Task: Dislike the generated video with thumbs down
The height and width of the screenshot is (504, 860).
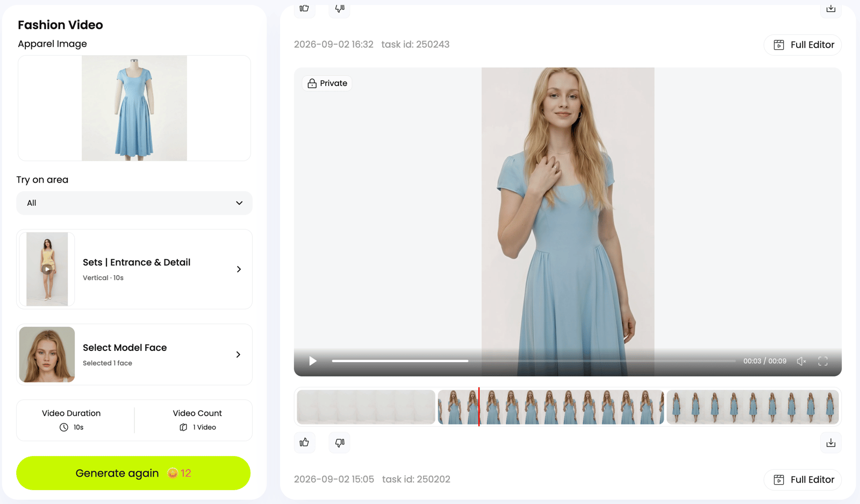Action: click(x=340, y=443)
